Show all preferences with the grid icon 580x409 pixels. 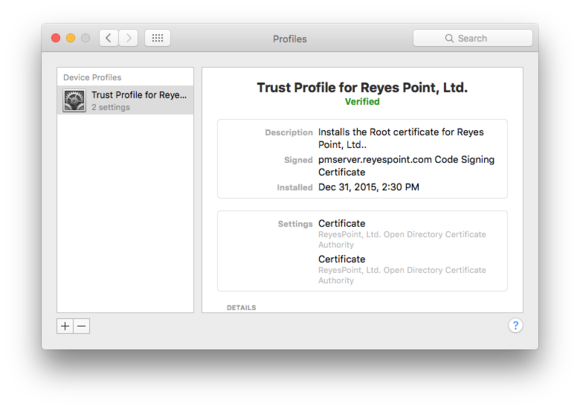[158, 38]
